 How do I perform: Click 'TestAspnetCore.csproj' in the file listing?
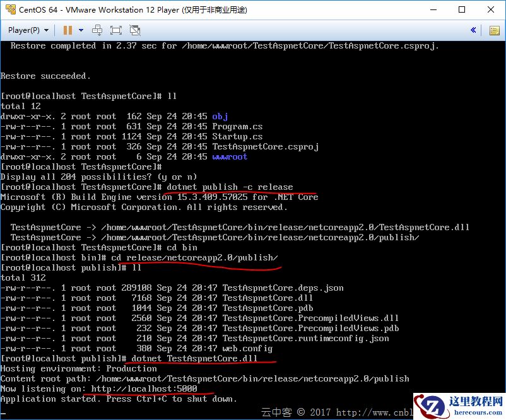pos(265,146)
